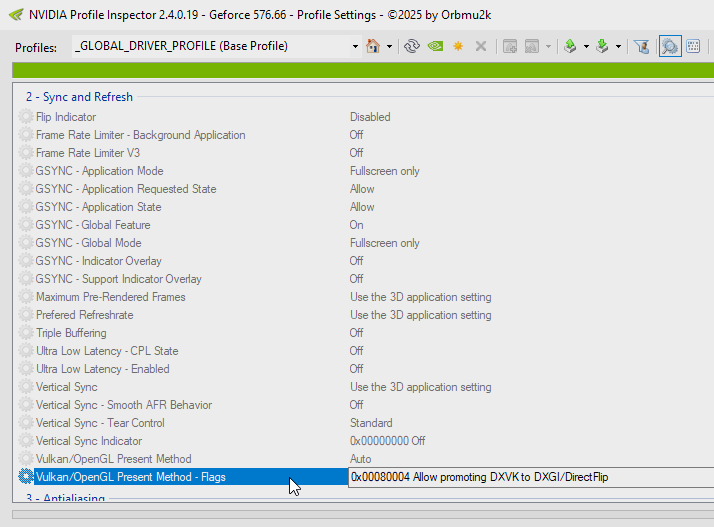Click the refresh profiles icon
The width and height of the screenshot is (714, 527).
[x=411, y=47]
